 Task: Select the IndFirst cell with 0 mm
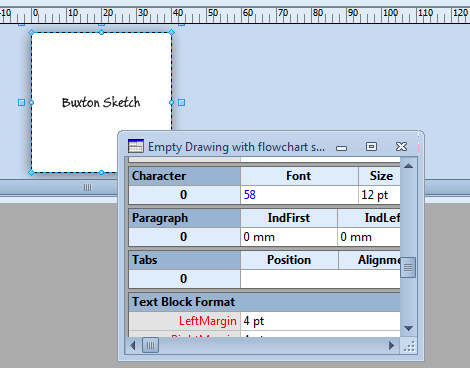click(289, 237)
